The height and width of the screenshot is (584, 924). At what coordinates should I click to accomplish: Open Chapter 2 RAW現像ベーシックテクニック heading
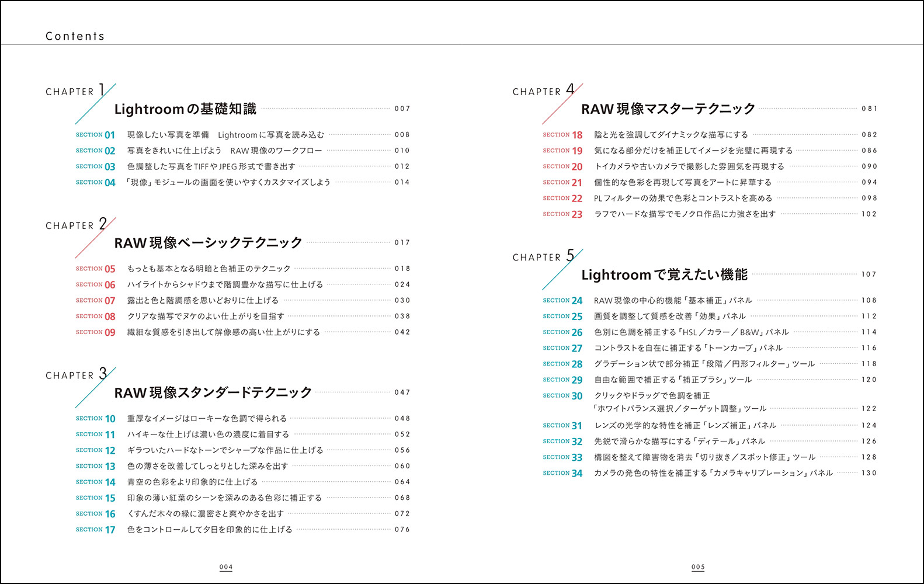(x=208, y=243)
